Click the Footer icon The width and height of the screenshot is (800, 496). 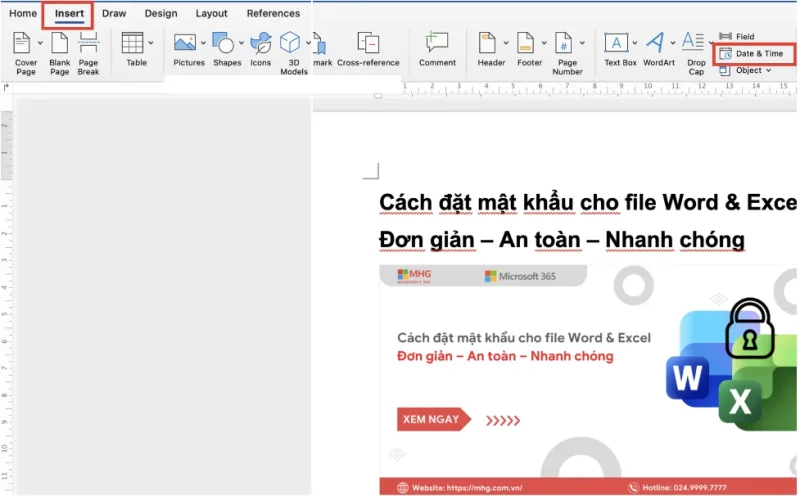[526, 43]
